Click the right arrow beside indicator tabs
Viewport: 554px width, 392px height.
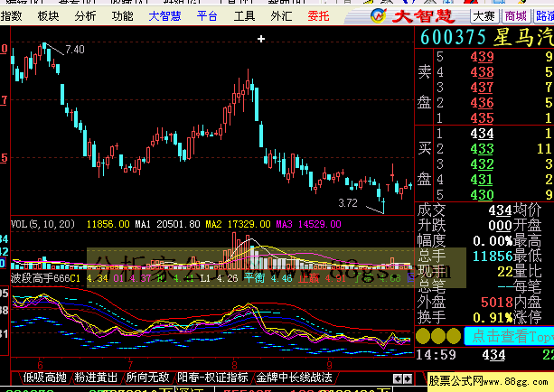[408, 379]
